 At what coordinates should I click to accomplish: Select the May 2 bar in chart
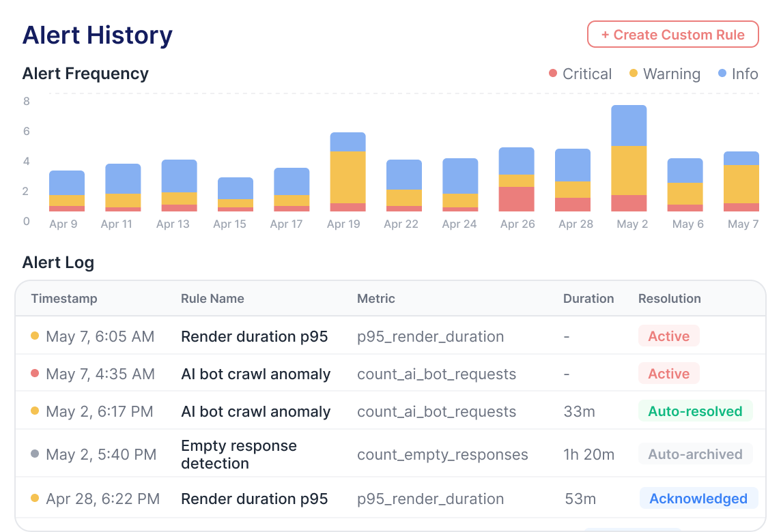629,158
